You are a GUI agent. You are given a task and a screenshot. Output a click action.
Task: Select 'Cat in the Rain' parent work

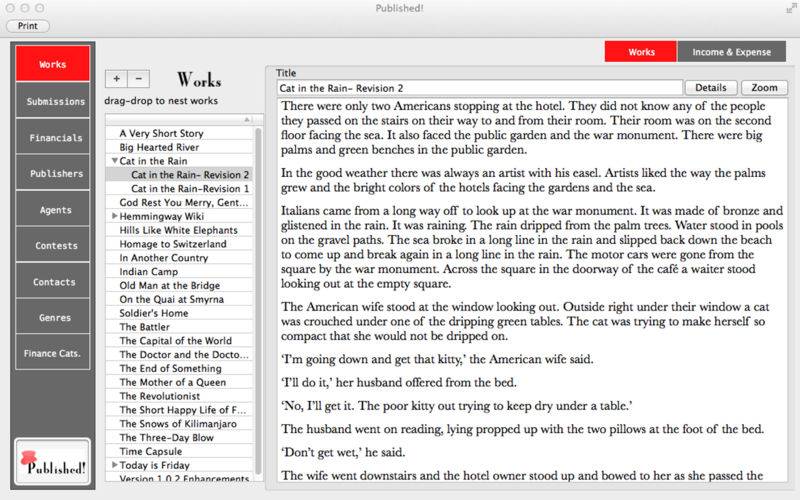[179, 161]
